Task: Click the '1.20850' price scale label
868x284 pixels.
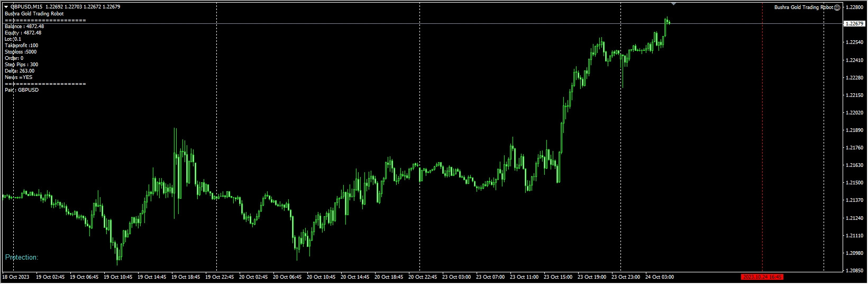Action: [854, 270]
